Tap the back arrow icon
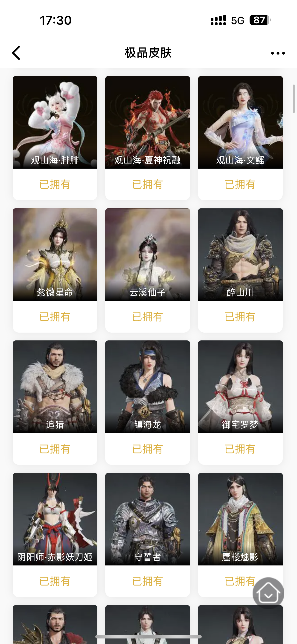 pyautogui.click(x=16, y=53)
